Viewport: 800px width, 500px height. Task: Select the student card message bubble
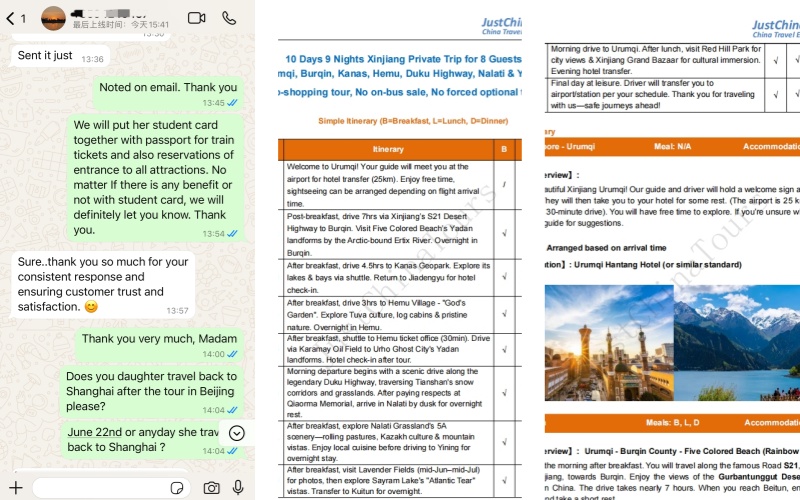(155, 178)
